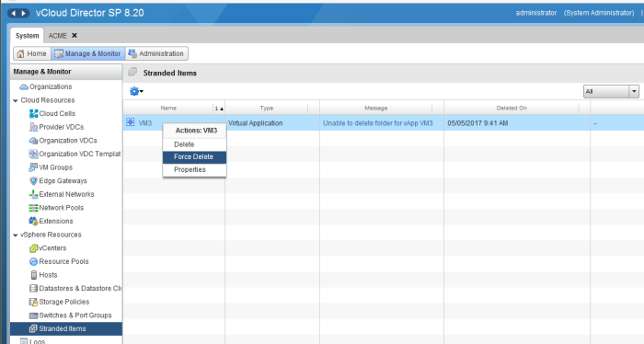The height and width of the screenshot is (344, 644).
Task: Click the Organizations cloud icon
Action: 24,86
